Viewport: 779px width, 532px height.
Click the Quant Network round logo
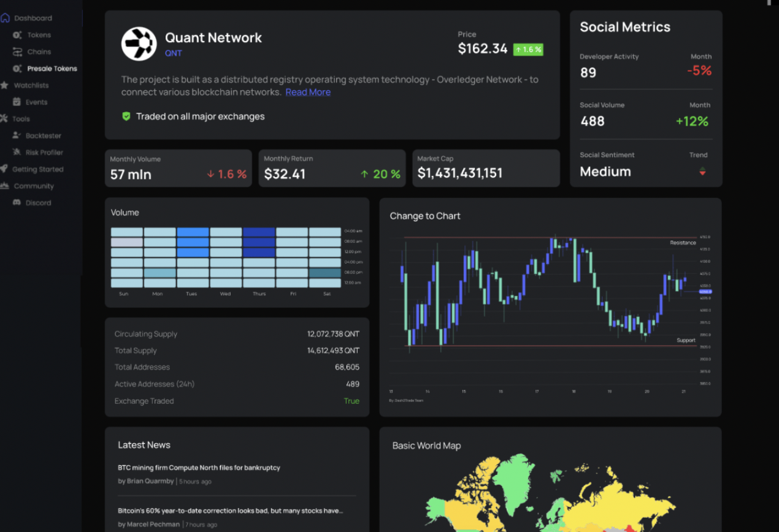[x=139, y=44]
